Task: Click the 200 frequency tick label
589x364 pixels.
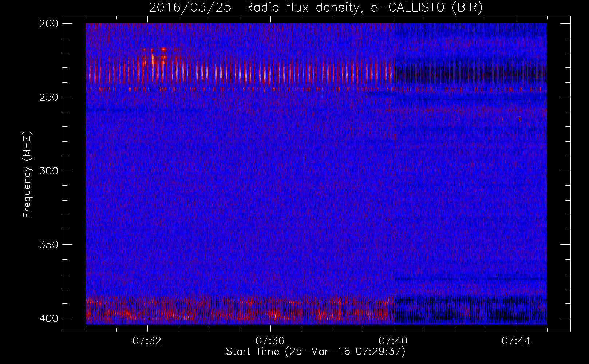Action: point(48,24)
